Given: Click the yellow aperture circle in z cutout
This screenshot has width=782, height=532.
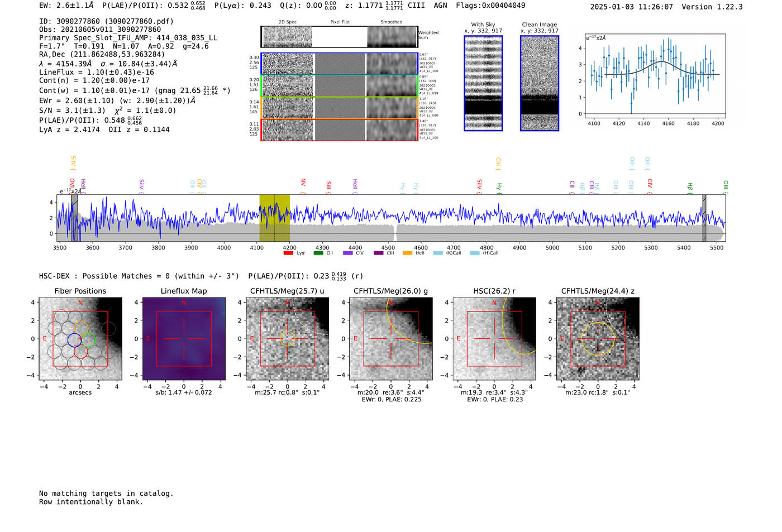Looking at the screenshot, I should click(x=598, y=339).
